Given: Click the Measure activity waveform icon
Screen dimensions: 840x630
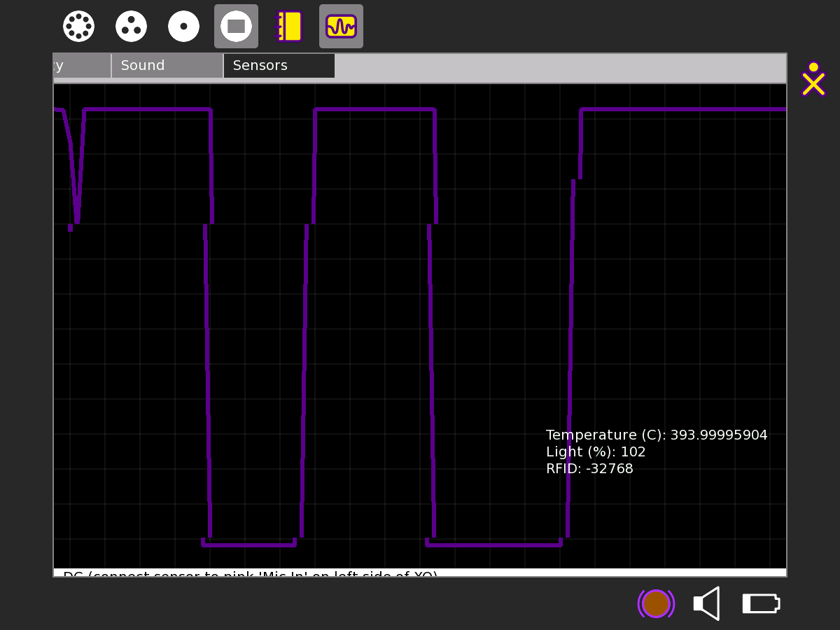Looking at the screenshot, I should (x=341, y=27).
